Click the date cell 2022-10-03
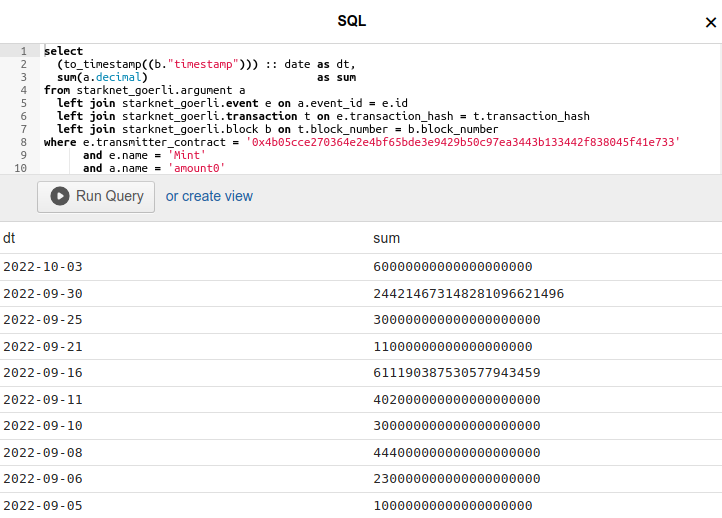This screenshot has height=518, width=722. pyautogui.click(x=43, y=267)
